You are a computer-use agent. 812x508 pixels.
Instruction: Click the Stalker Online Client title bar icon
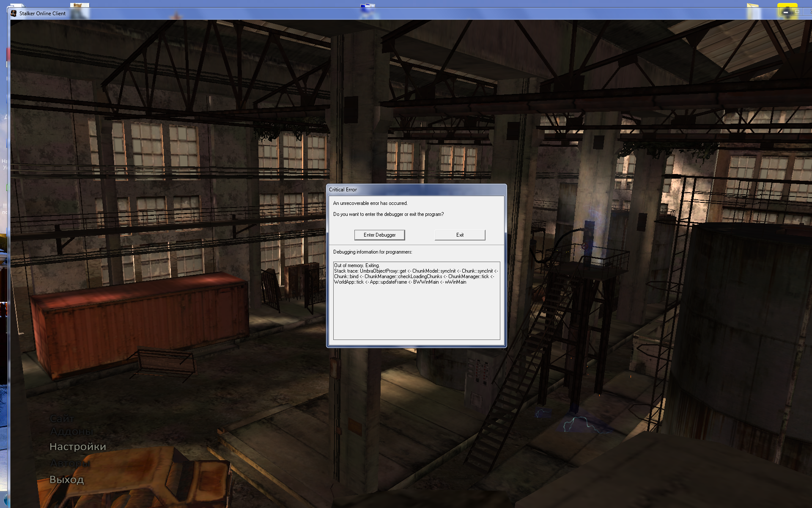point(14,13)
